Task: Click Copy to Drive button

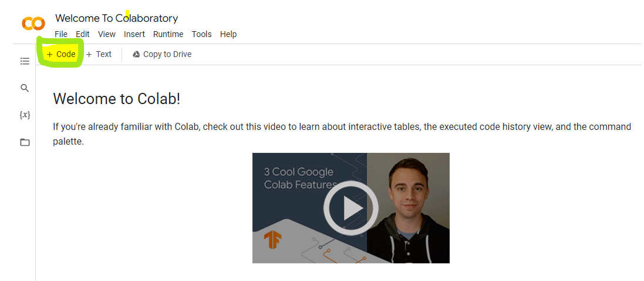Action: tap(167, 54)
